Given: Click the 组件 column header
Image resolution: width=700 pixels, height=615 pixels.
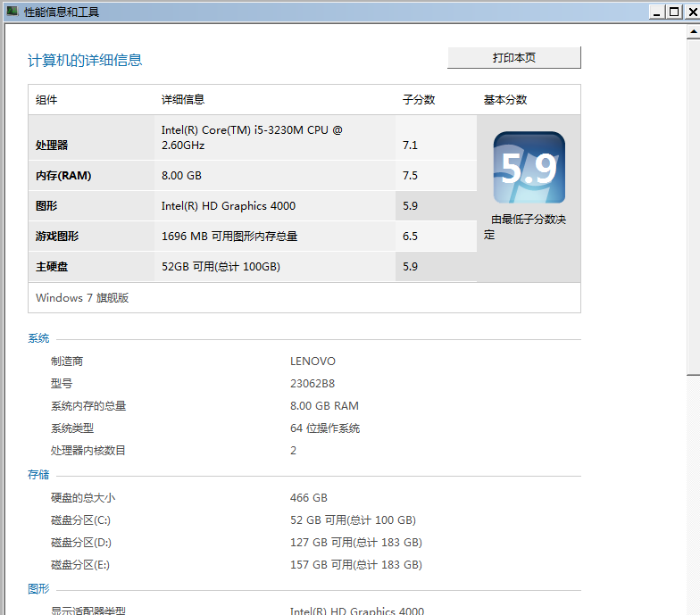Looking at the screenshot, I should 46,100.
